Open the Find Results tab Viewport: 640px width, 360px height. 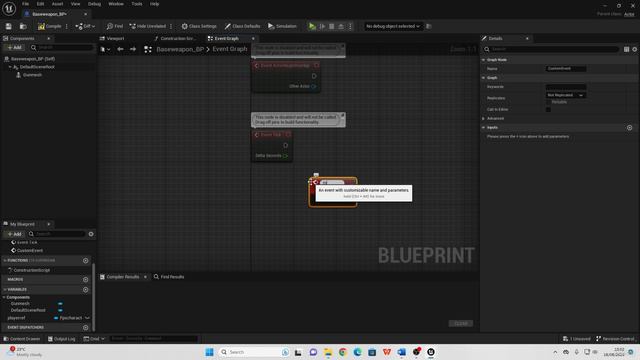click(169, 277)
